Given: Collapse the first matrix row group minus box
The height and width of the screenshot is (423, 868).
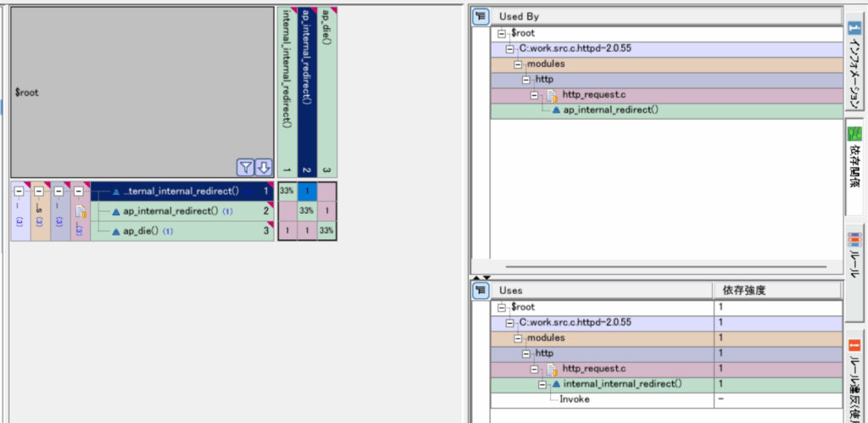Looking at the screenshot, I should (x=19, y=191).
